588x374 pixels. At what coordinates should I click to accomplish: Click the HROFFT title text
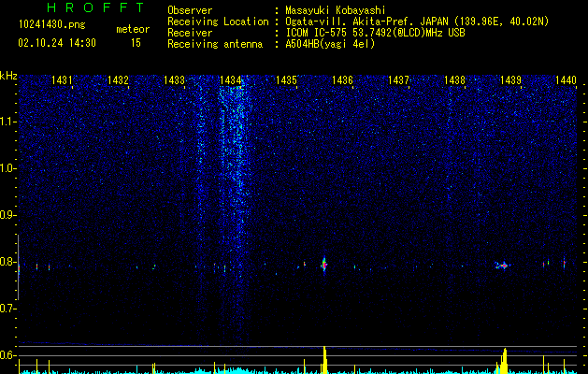point(96,7)
